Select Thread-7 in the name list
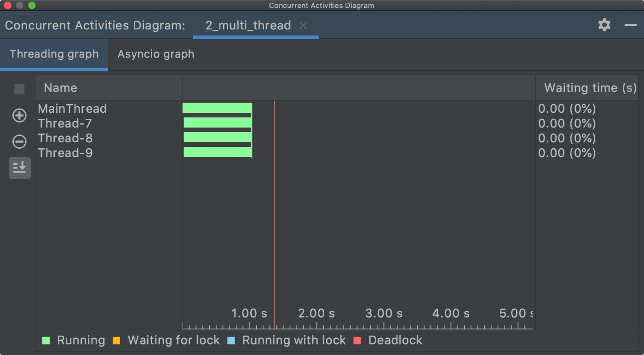This screenshot has width=644, height=355. (x=65, y=123)
